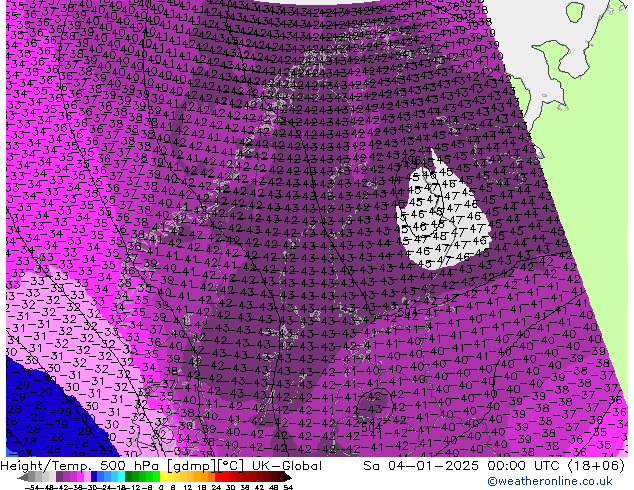Click the dark purple swatch in the legend
This screenshot has height=490, width=634.
(x=59, y=476)
